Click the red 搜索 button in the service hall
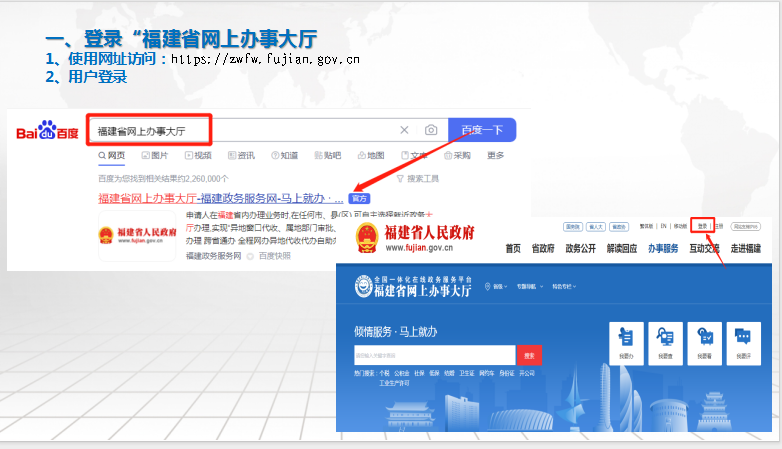782x449 pixels. pos(529,355)
